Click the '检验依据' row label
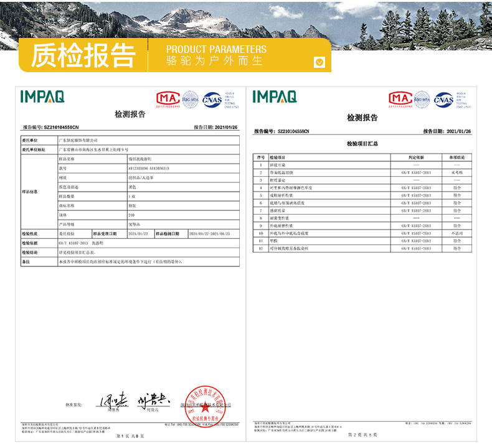The height and width of the screenshot is (448, 492). pos(30,243)
